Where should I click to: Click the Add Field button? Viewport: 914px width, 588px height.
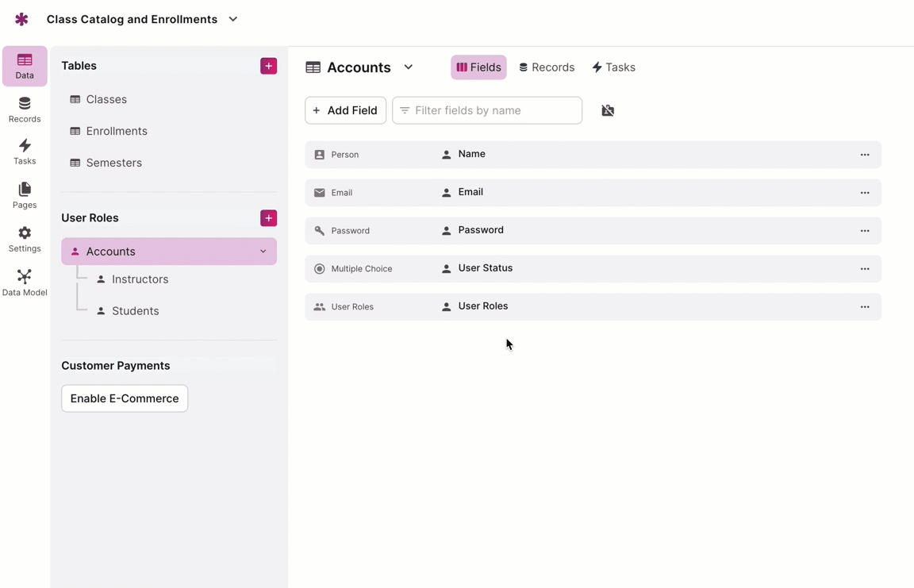[345, 110]
